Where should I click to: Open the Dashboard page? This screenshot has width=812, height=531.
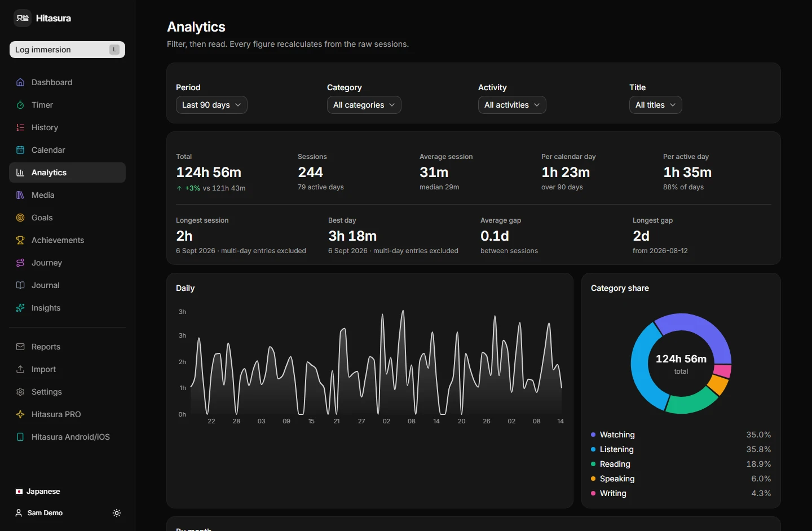click(67, 82)
